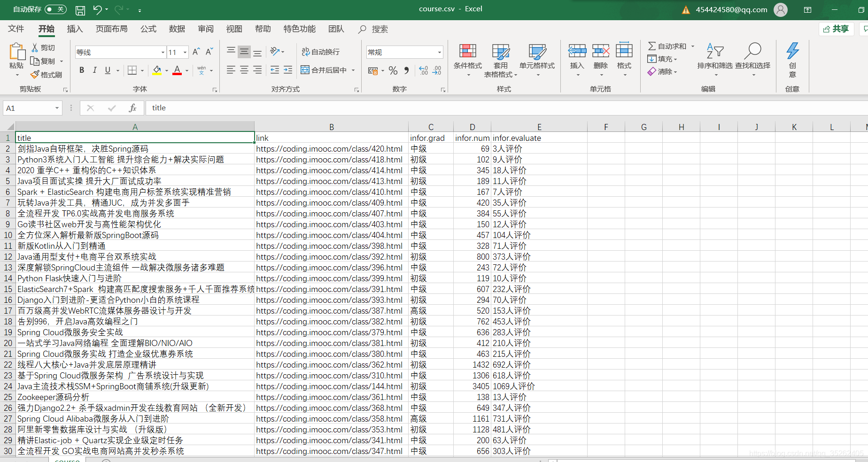Open the File (文件) menu
868x462 pixels.
click(16, 29)
